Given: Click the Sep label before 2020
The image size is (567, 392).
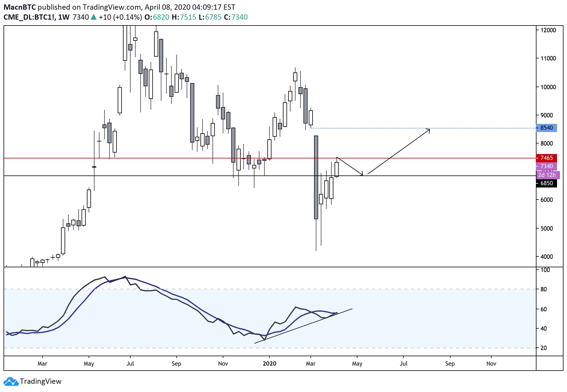Looking at the screenshot, I should (176, 364).
